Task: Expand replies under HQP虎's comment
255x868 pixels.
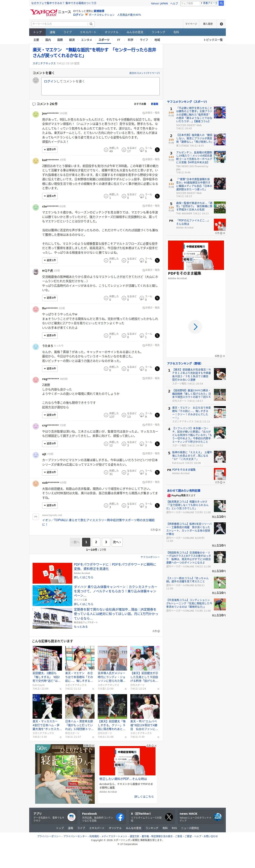Action: tap(50, 298)
